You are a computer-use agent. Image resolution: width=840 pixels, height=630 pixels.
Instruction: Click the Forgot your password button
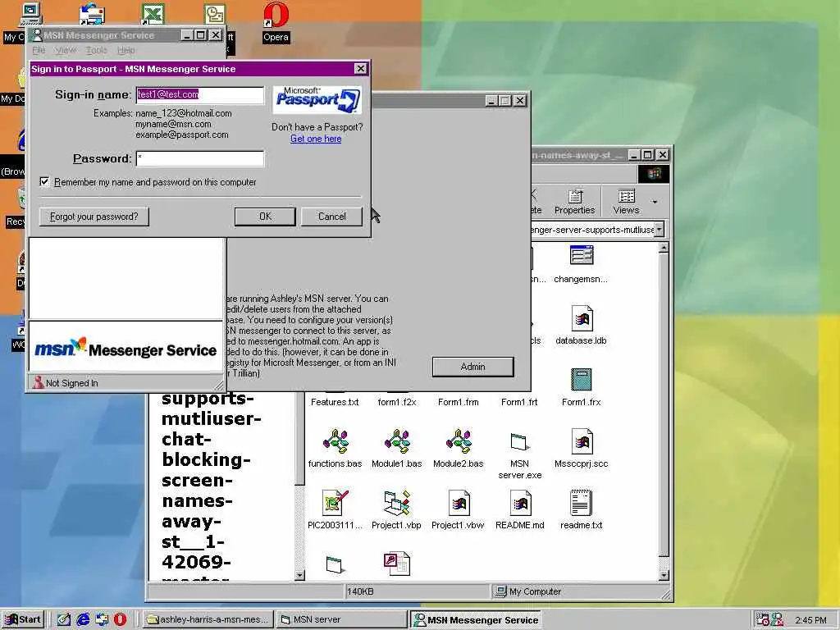(x=94, y=217)
